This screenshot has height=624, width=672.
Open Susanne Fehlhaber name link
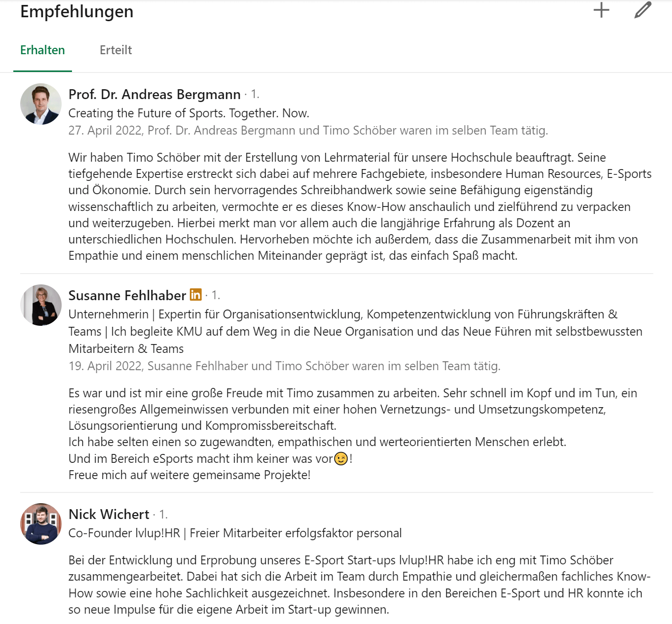[x=127, y=295]
